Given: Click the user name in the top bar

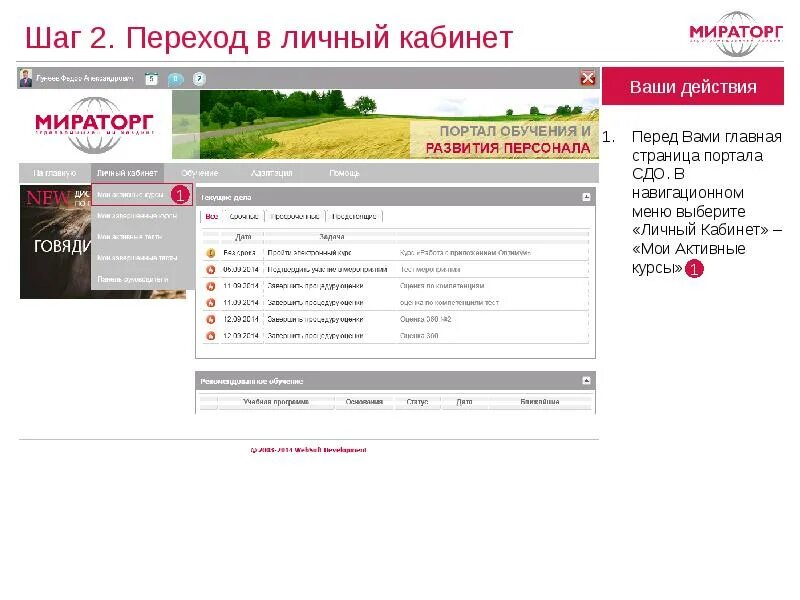Looking at the screenshot, I should (x=85, y=79).
